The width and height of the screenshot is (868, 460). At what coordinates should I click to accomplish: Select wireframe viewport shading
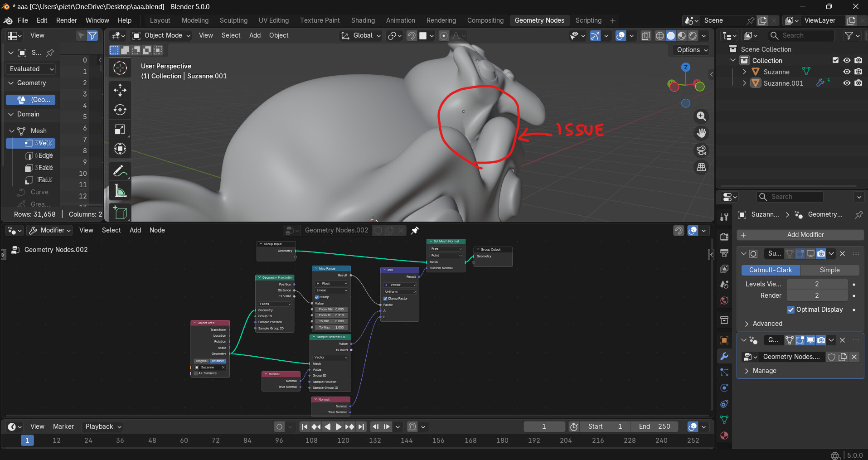pyautogui.click(x=660, y=36)
